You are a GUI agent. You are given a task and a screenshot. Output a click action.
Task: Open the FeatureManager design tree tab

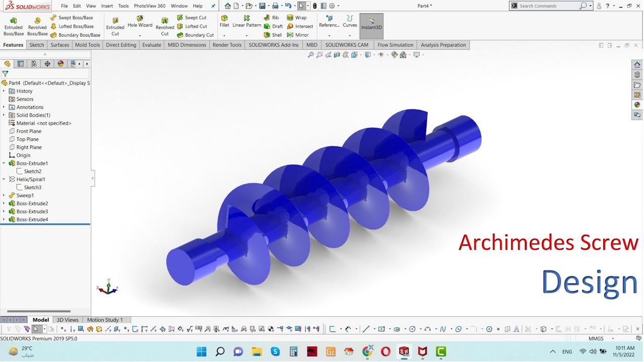click(7, 64)
